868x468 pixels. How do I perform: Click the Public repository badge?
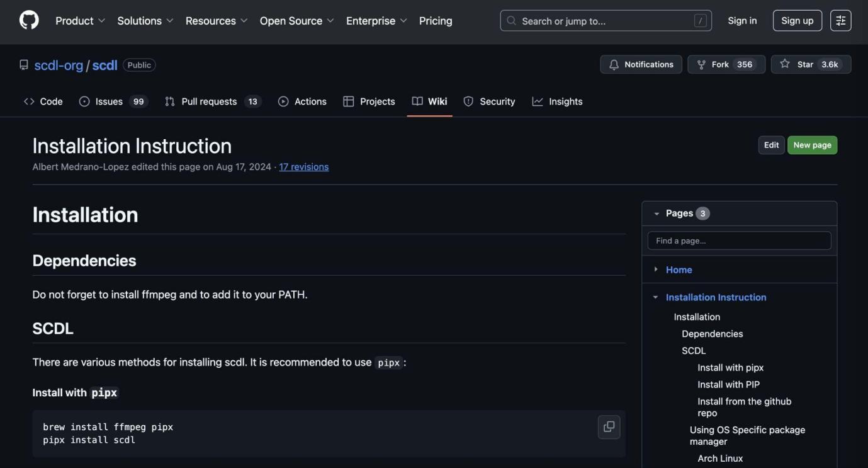139,65
